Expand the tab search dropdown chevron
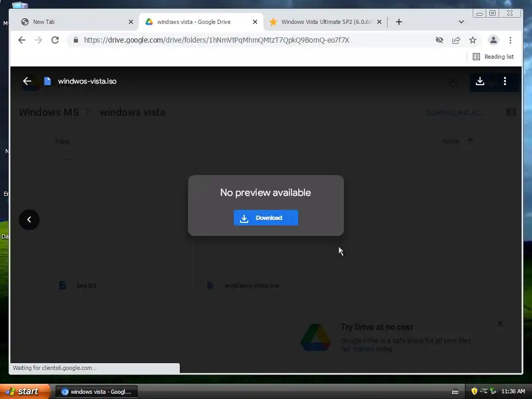 point(461,22)
